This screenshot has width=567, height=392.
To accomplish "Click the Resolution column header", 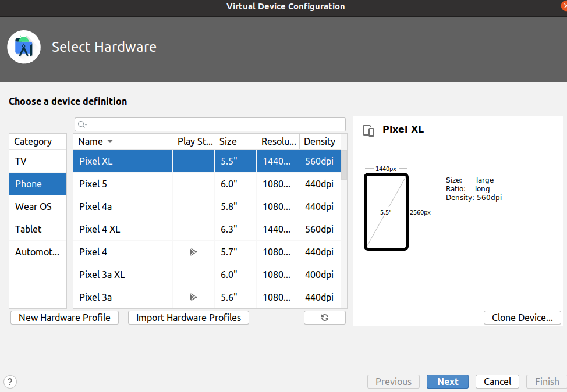I will tap(278, 142).
